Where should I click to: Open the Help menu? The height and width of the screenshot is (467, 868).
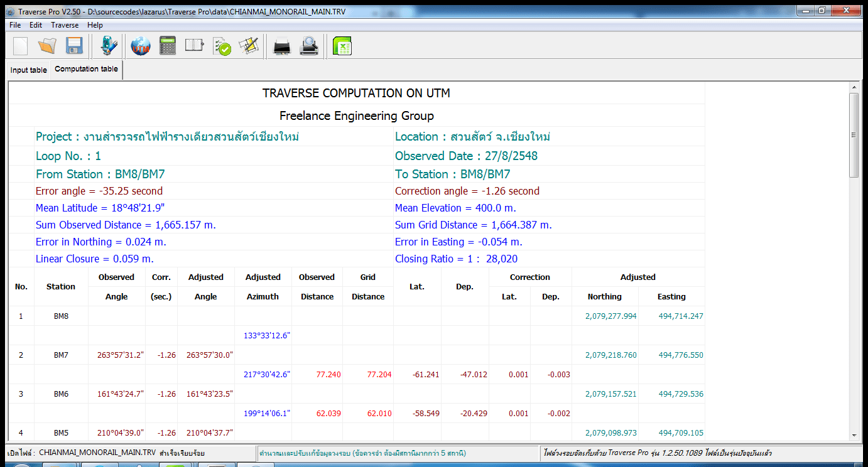tap(95, 25)
